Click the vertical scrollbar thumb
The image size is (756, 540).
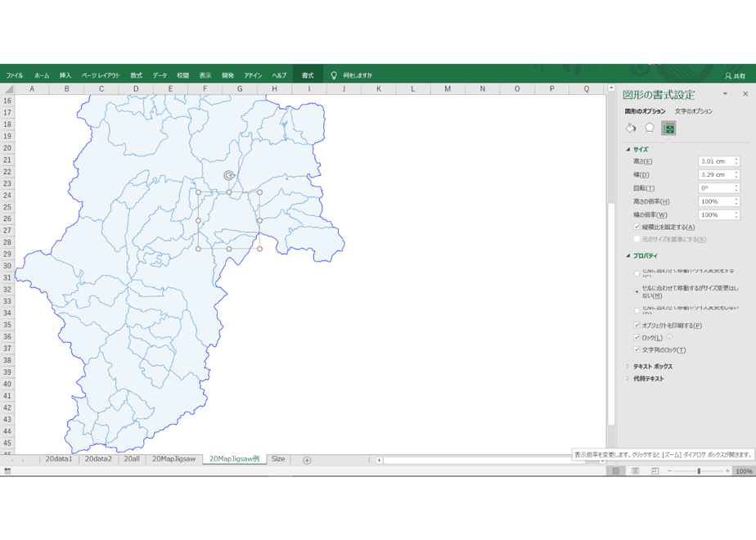pyautogui.click(x=611, y=313)
